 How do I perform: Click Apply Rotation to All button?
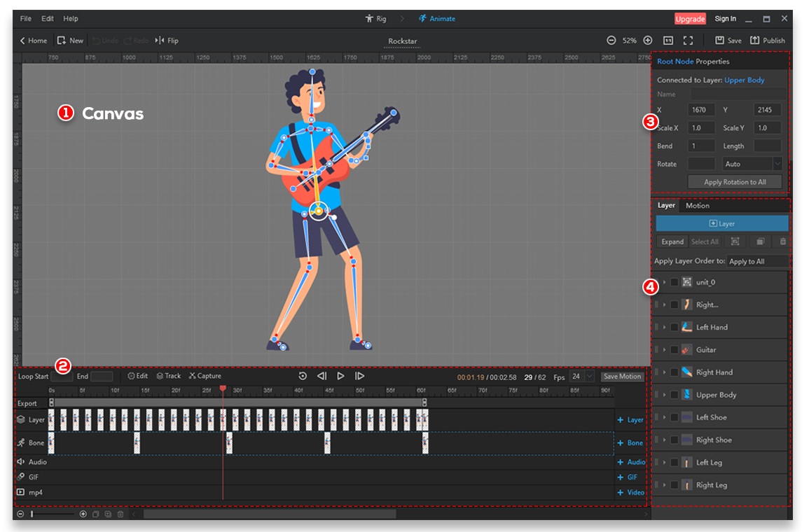point(734,182)
